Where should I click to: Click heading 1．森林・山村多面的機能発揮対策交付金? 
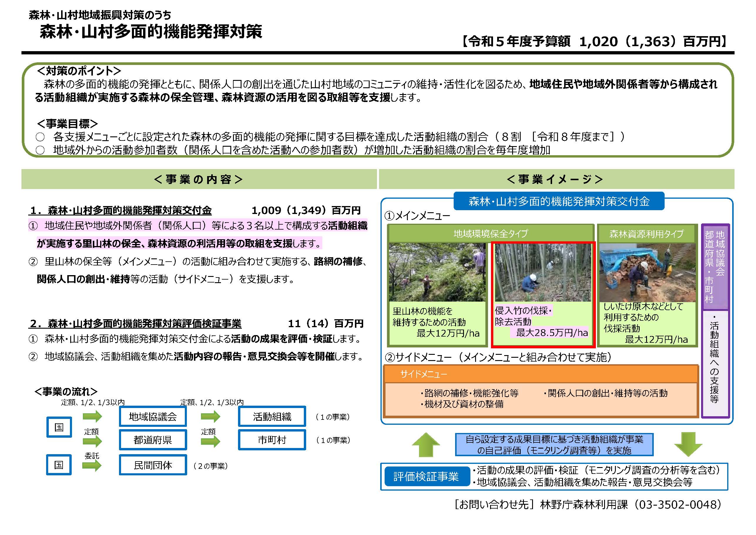click(x=120, y=210)
